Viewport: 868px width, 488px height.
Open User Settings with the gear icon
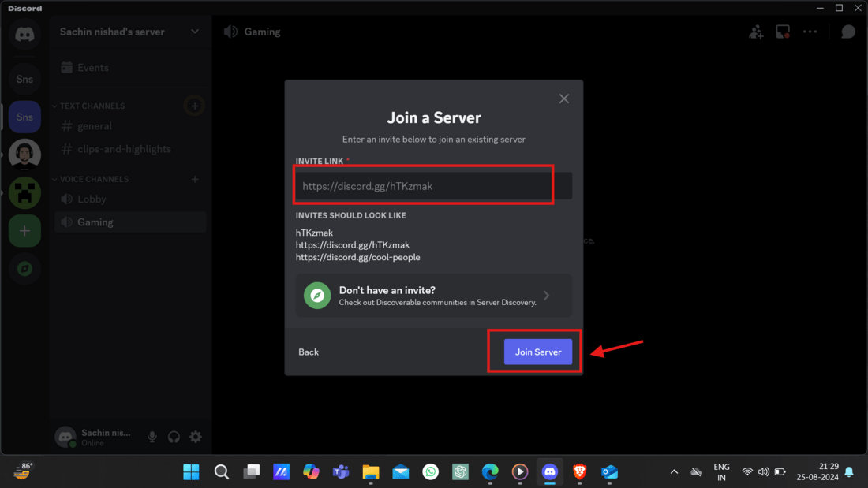(195, 437)
